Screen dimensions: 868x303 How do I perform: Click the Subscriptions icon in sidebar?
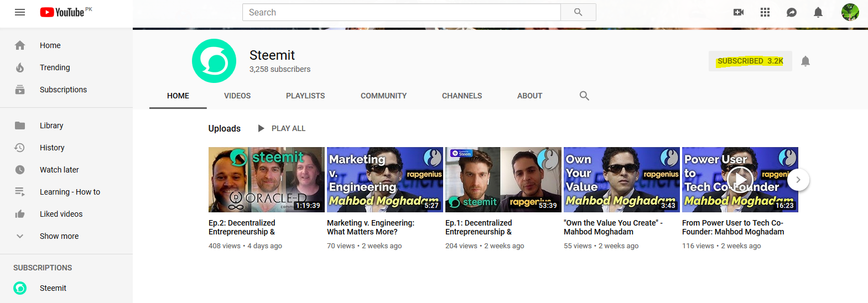(20, 90)
